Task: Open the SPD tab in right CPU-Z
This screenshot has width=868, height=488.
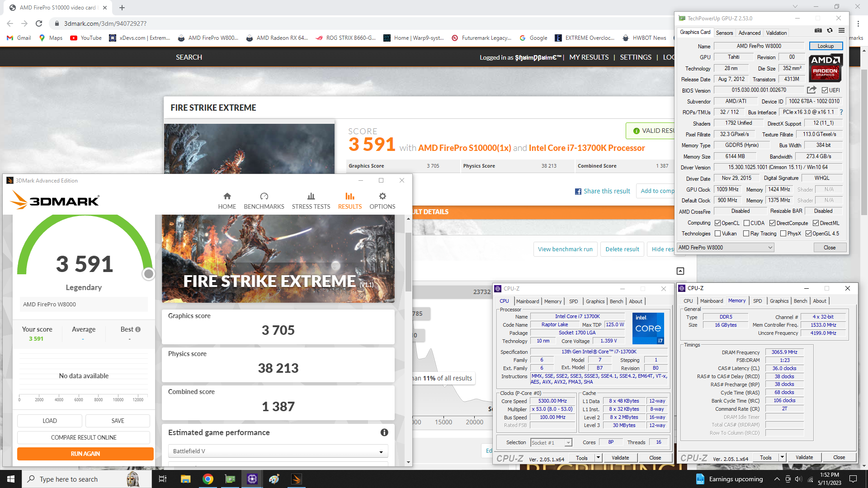Action: [x=758, y=301]
